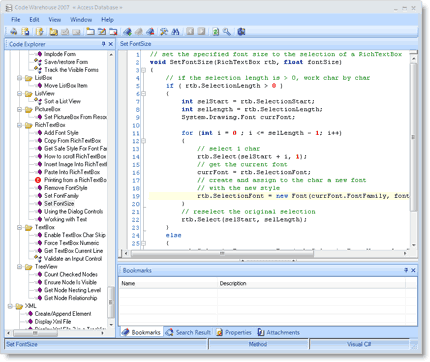This screenshot has height=362, width=430.
Task: Collapse the RichTextBox folder node
Action: (x=20, y=125)
